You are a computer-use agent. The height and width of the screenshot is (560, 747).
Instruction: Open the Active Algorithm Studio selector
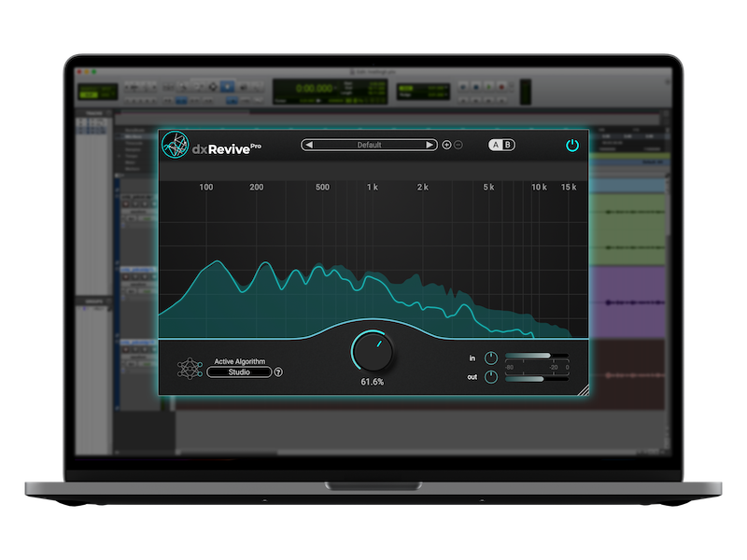coord(239,372)
